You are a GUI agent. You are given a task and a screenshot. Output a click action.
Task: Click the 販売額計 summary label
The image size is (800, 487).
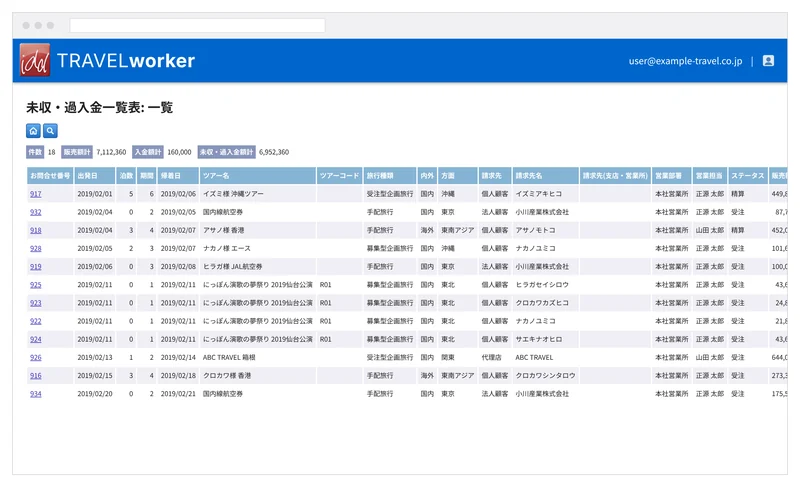pyautogui.click(x=77, y=152)
